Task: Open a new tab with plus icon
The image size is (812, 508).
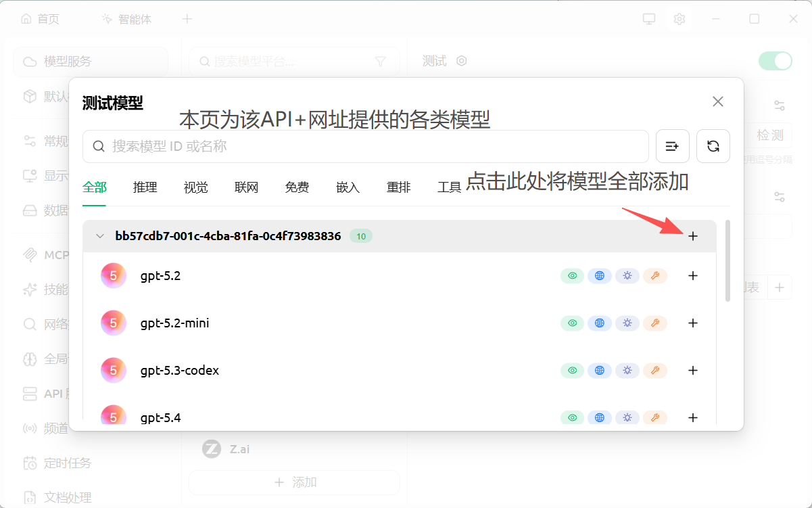Action: [187, 19]
